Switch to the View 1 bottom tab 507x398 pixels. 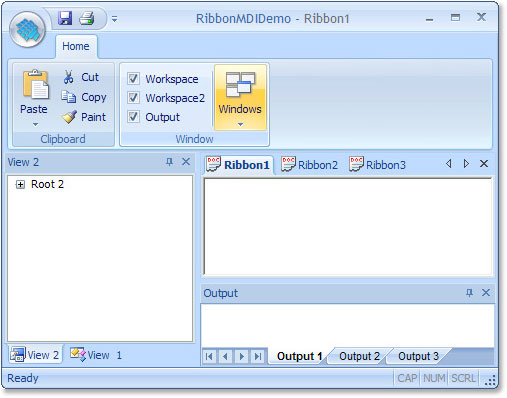(x=96, y=355)
